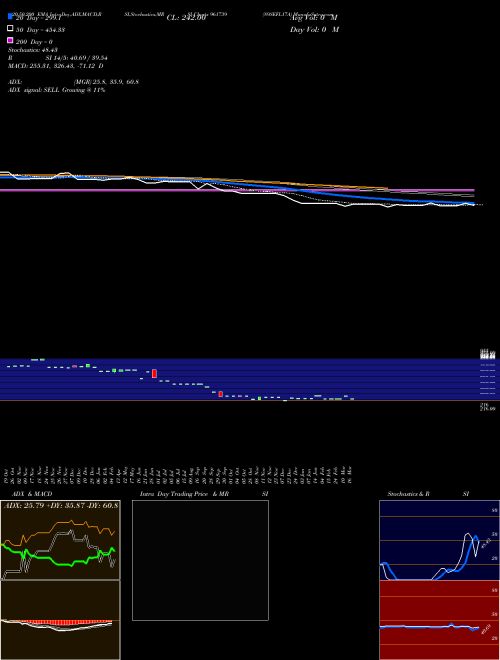Click the empty Intra Day Trading Price chart box

(x=200, y=560)
